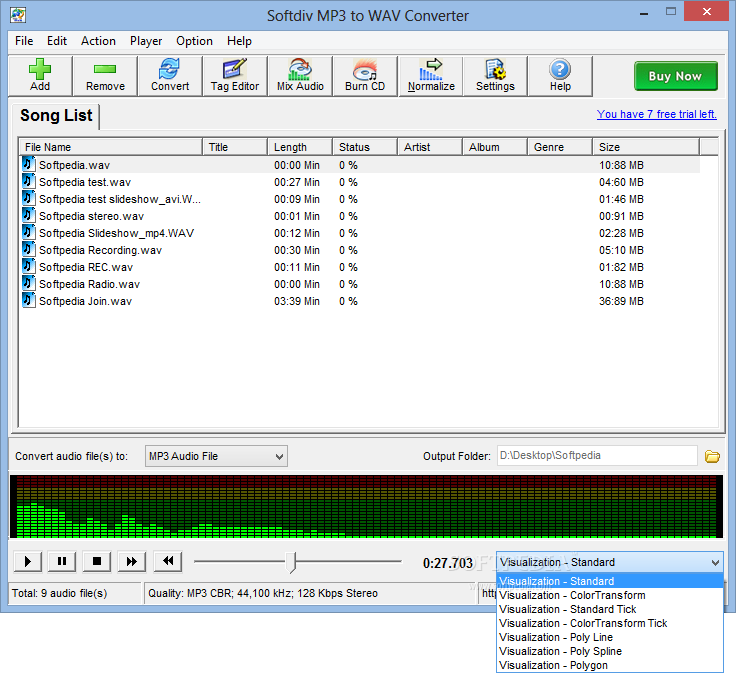Choose Visualization - ColorTransform option
The image size is (736, 673).
coord(610,595)
